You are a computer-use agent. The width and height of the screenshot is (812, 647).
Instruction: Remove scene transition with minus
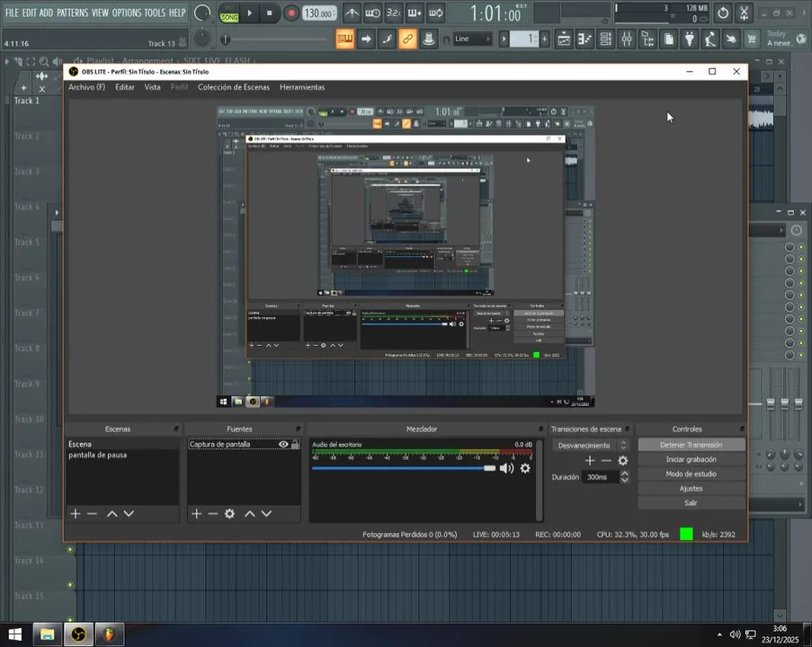[x=606, y=460]
